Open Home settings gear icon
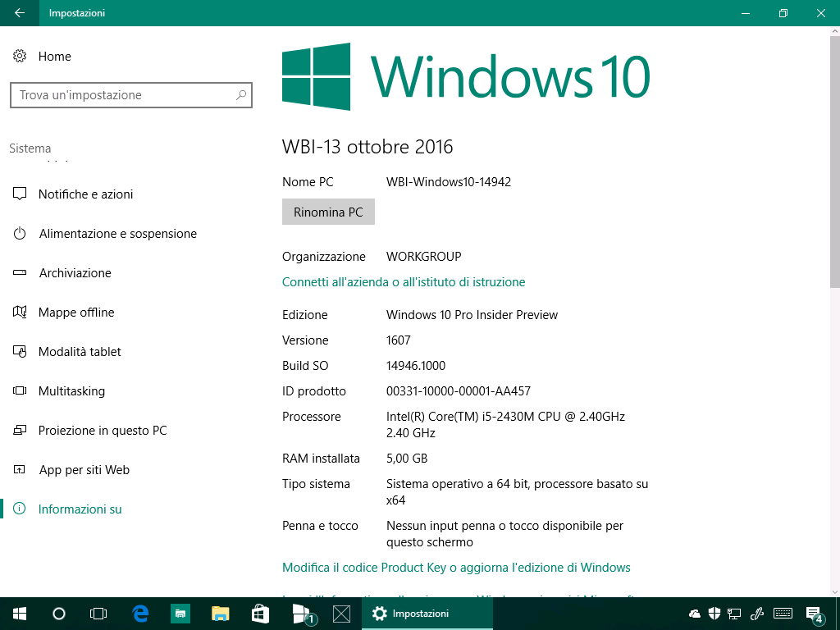The image size is (840, 630). (x=20, y=56)
